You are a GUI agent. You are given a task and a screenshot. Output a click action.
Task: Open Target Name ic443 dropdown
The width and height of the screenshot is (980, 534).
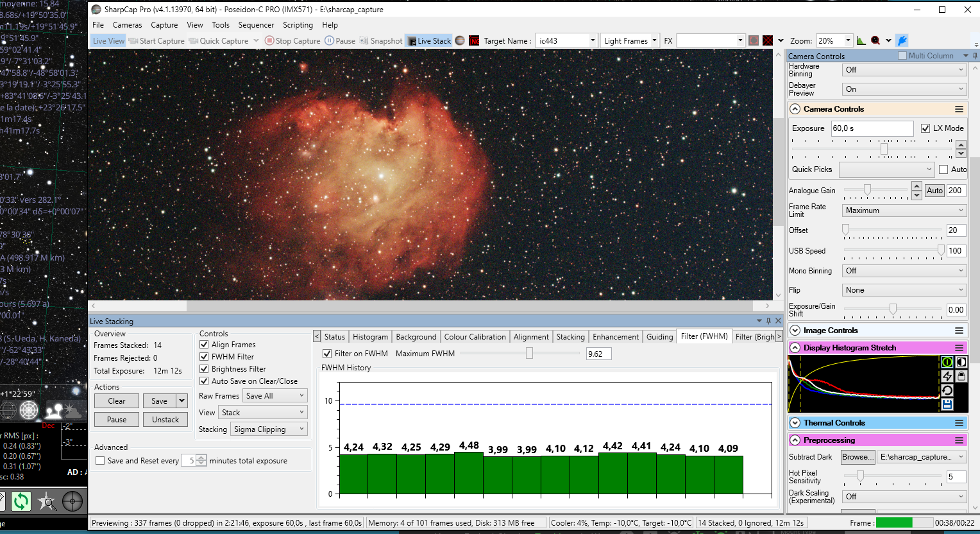(x=593, y=40)
